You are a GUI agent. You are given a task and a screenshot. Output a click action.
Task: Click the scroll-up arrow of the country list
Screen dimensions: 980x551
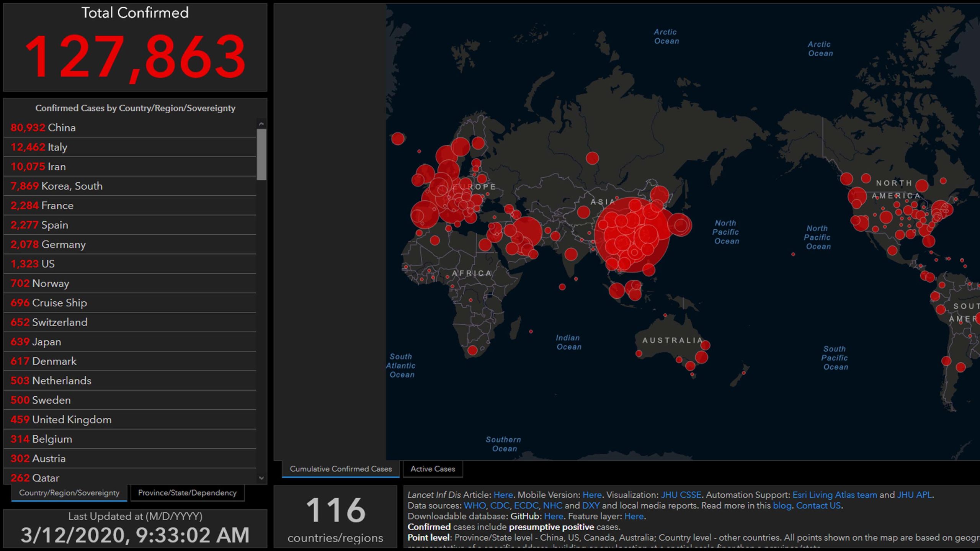(x=261, y=124)
